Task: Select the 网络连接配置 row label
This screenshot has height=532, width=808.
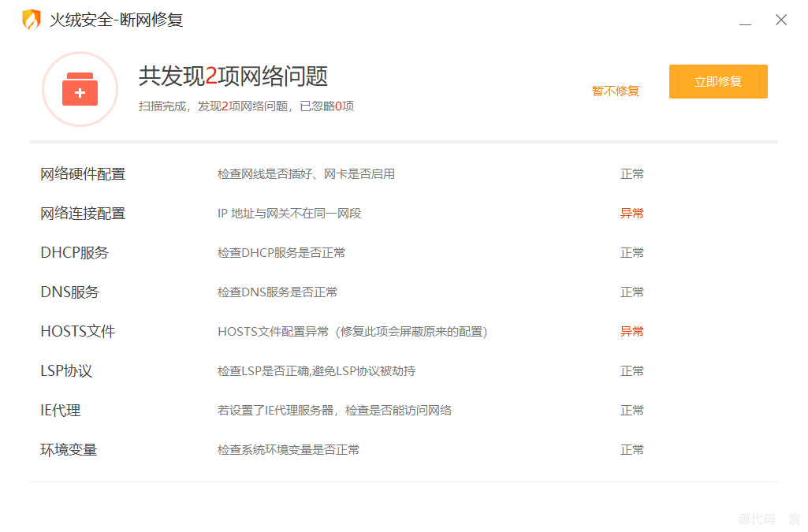Action: coord(83,214)
